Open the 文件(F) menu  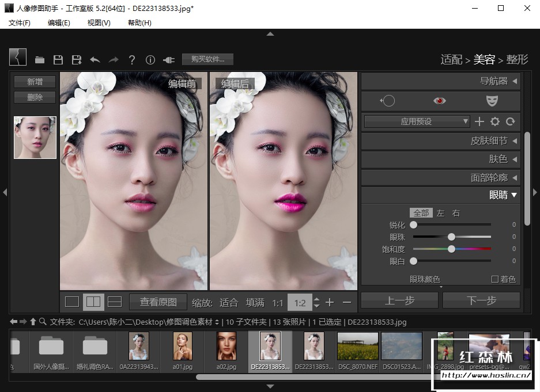[x=20, y=22]
